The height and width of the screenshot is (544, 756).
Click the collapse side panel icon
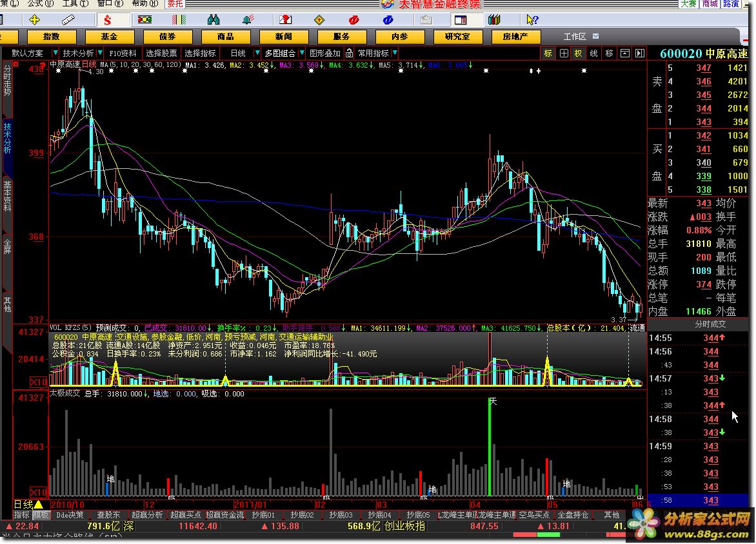pos(640,53)
